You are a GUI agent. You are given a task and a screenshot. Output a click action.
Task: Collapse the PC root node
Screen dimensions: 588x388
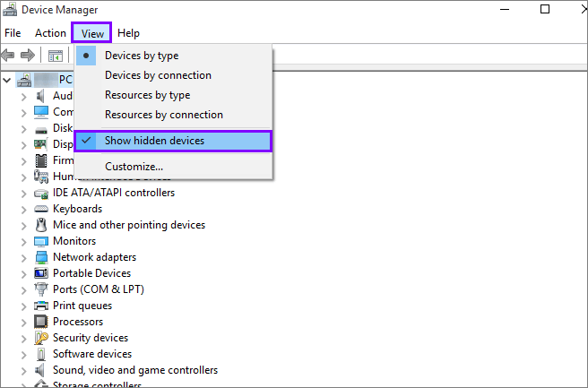(x=7, y=80)
